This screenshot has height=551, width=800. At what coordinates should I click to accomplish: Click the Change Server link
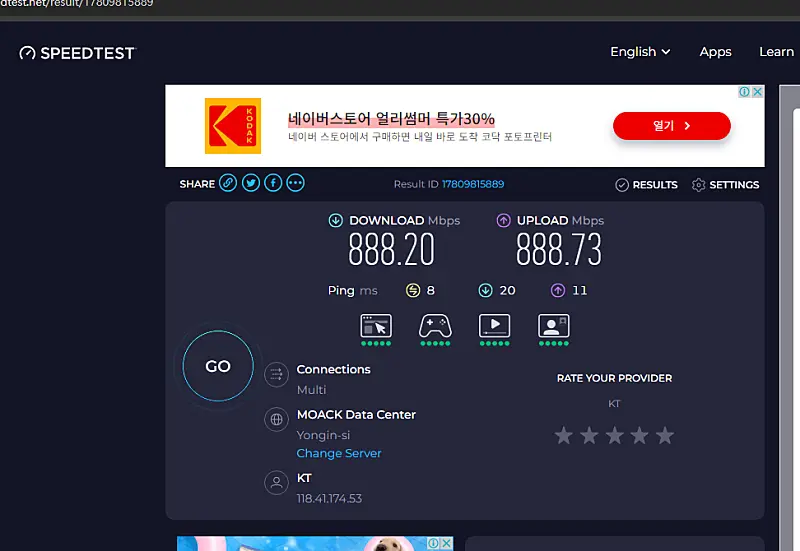click(339, 453)
